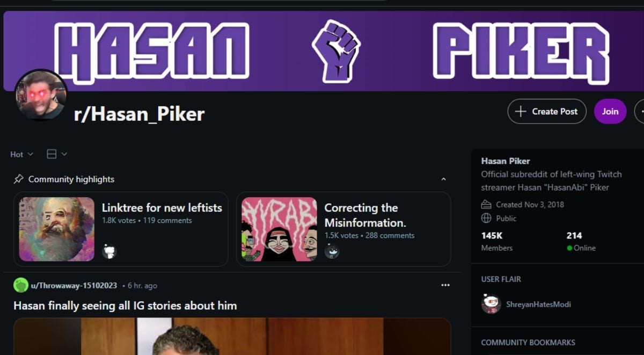Click the Create Post button
644x355 pixels.
[547, 111]
